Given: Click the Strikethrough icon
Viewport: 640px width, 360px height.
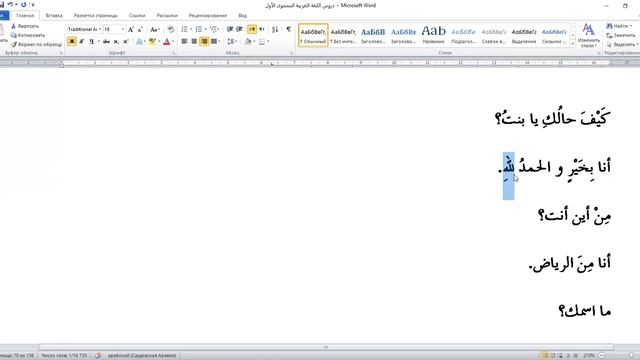Looking at the screenshot, I should 106,42.
